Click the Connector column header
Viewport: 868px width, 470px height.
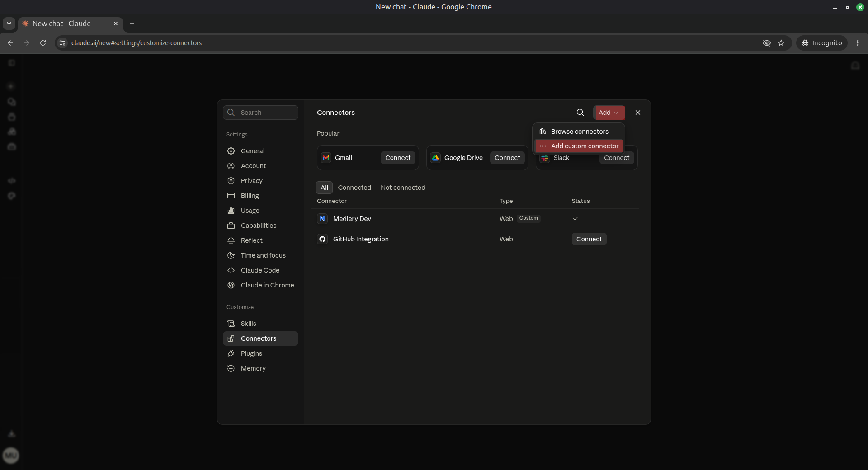pos(332,201)
